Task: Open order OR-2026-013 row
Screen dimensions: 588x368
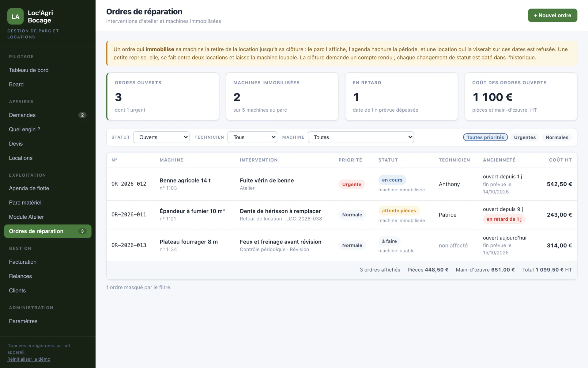Action: coord(341,245)
